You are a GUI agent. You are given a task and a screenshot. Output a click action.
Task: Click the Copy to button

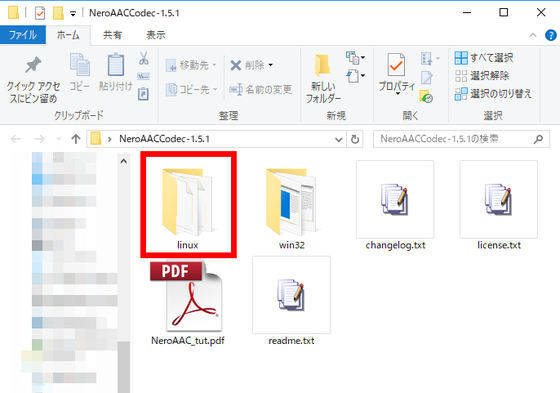click(x=191, y=89)
